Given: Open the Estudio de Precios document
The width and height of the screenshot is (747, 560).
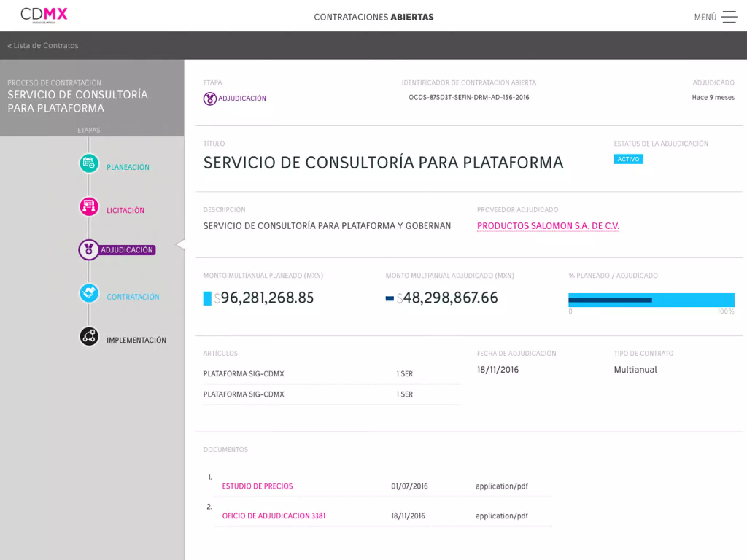Looking at the screenshot, I should tap(257, 486).
